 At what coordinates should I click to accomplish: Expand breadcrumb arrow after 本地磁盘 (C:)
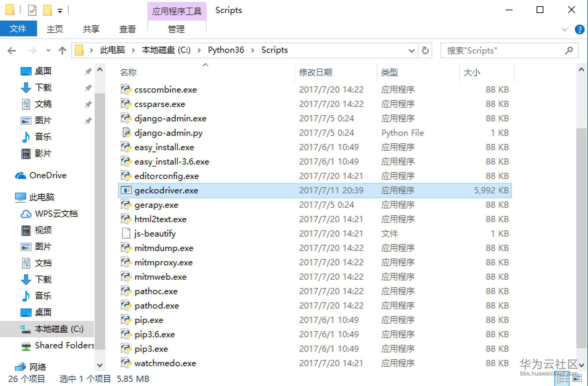click(x=199, y=50)
